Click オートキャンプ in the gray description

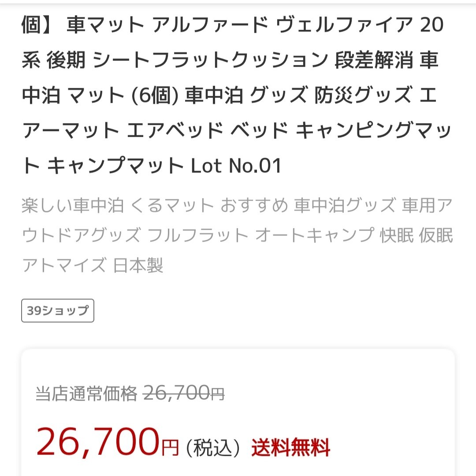point(315,236)
